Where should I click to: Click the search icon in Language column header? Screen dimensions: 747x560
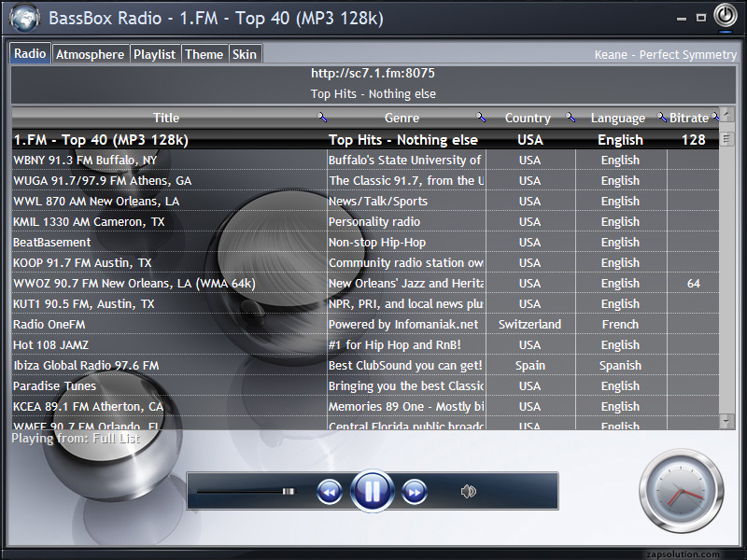pyautogui.click(x=662, y=117)
